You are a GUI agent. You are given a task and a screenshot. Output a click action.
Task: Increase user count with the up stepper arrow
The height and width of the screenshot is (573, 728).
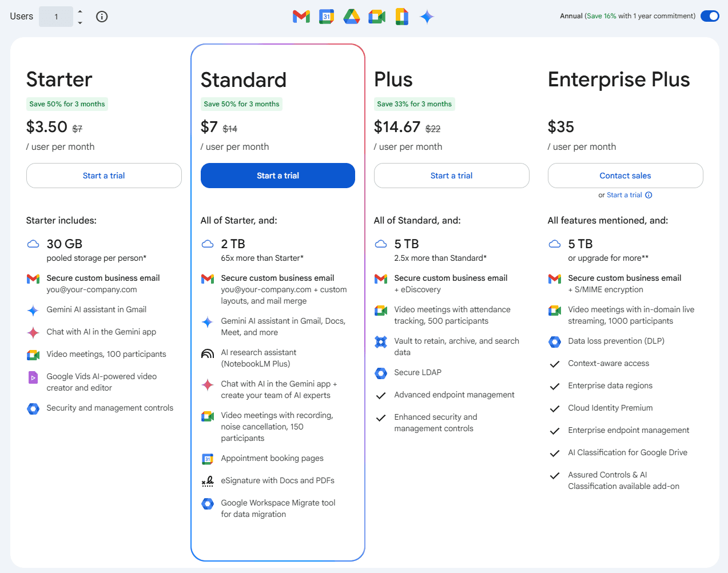(x=80, y=12)
